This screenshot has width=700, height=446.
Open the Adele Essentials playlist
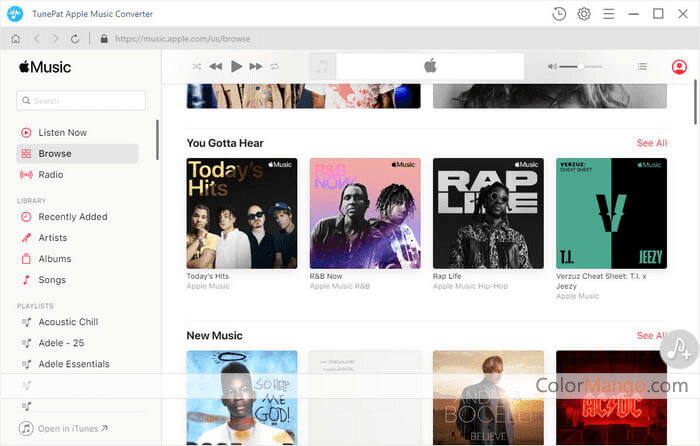point(74,364)
